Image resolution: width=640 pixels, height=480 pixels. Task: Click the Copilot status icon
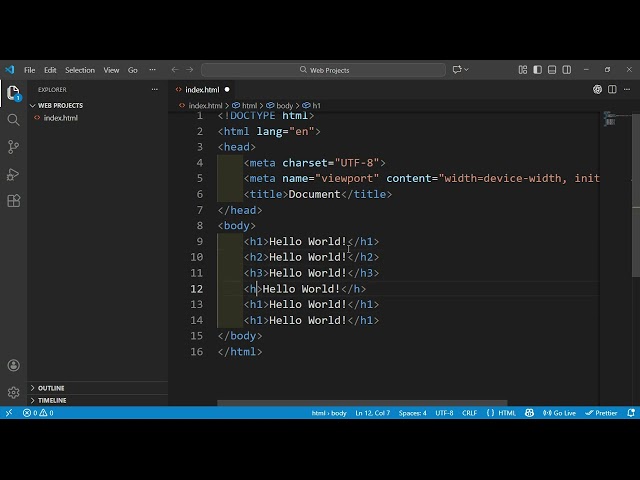pyautogui.click(x=529, y=413)
